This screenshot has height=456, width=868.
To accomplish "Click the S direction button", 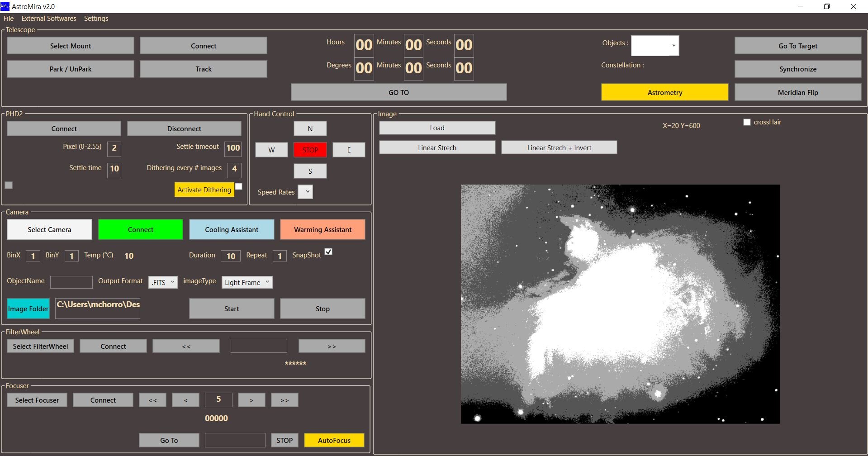I will pos(310,171).
